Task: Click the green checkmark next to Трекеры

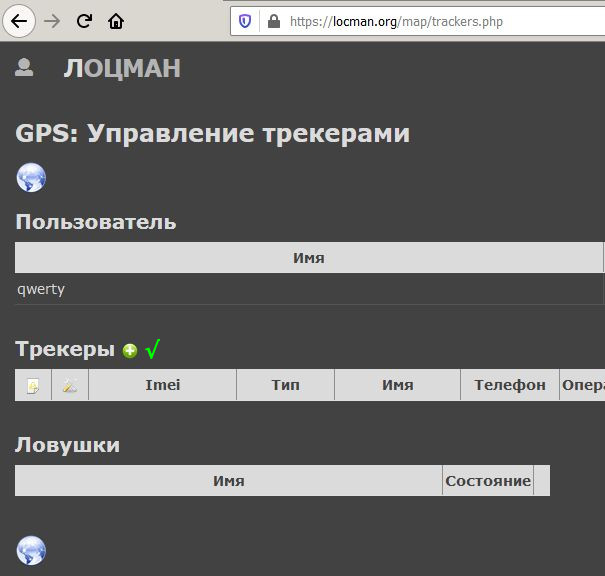Action: click(153, 349)
